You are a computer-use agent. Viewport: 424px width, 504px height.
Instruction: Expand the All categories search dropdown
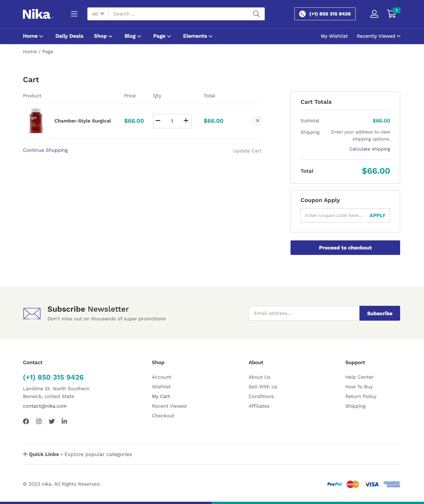pyautogui.click(x=98, y=14)
